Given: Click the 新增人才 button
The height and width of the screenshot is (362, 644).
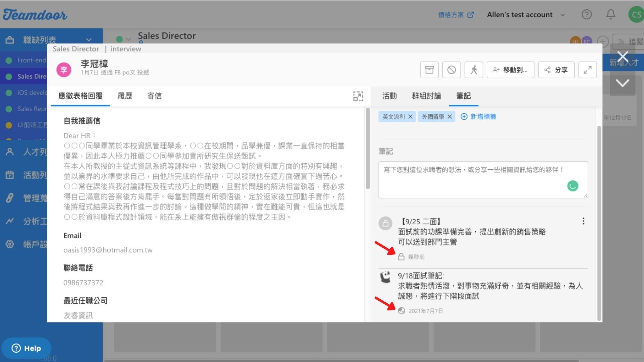Looking at the screenshot, I should point(624,62).
